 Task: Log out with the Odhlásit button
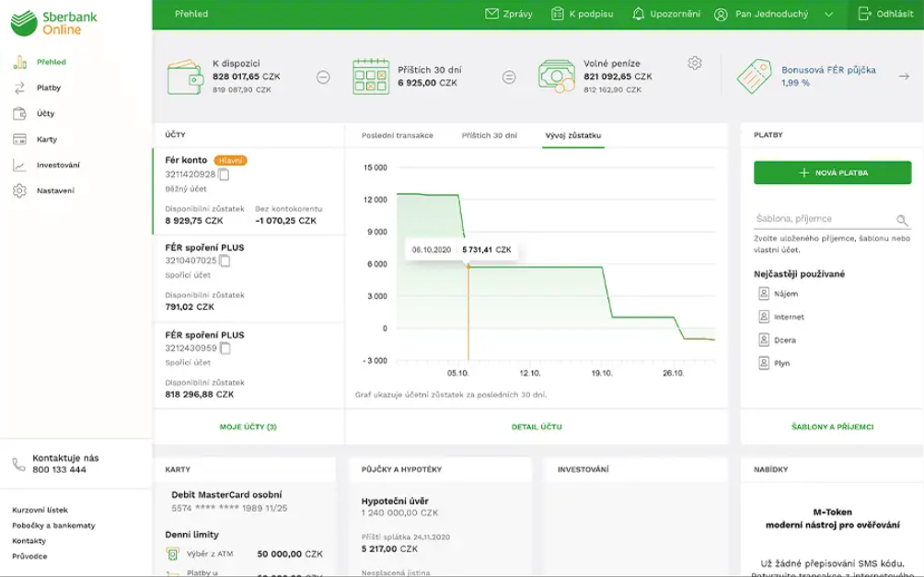coord(886,15)
